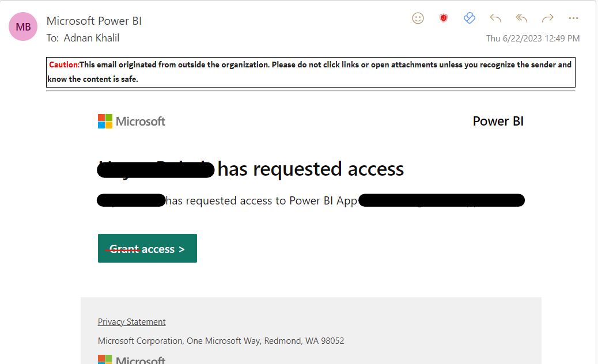Add an emoji reaction to the email
The height and width of the screenshot is (364, 598).
[x=418, y=18]
